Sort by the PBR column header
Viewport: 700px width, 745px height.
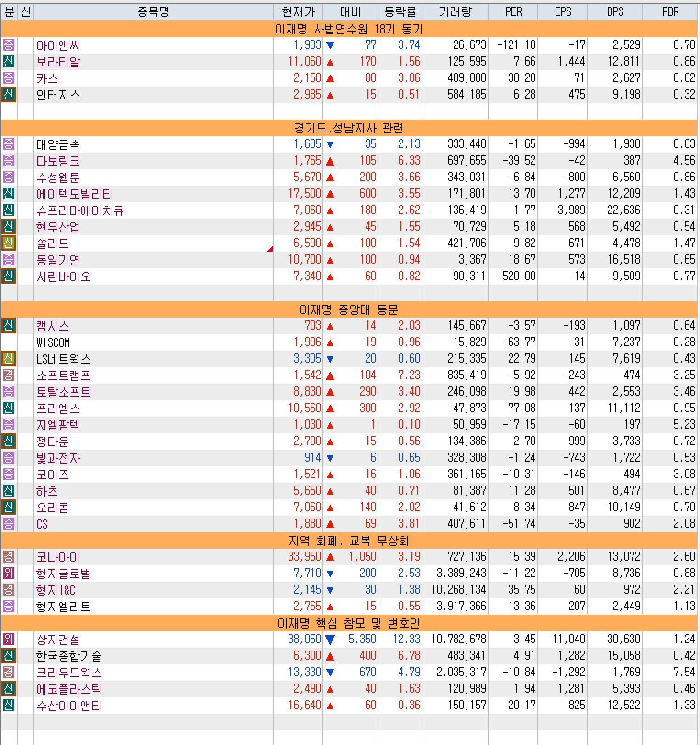(x=670, y=12)
